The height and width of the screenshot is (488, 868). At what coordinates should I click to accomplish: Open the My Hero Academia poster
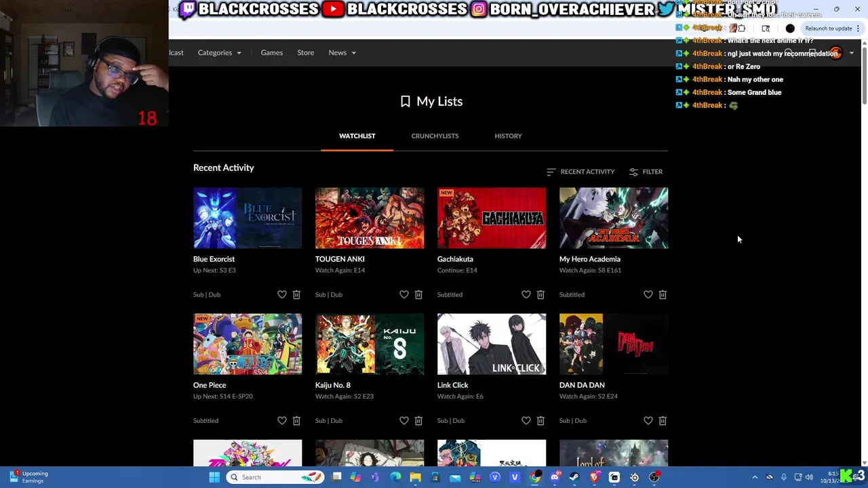click(614, 218)
